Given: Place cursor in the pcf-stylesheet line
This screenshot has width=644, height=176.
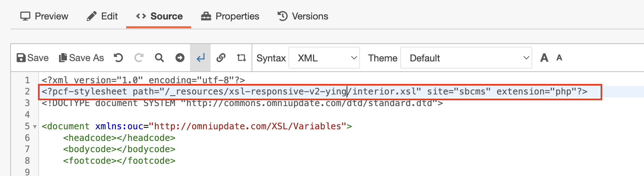Looking at the screenshot, I should click(x=320, y=92).
